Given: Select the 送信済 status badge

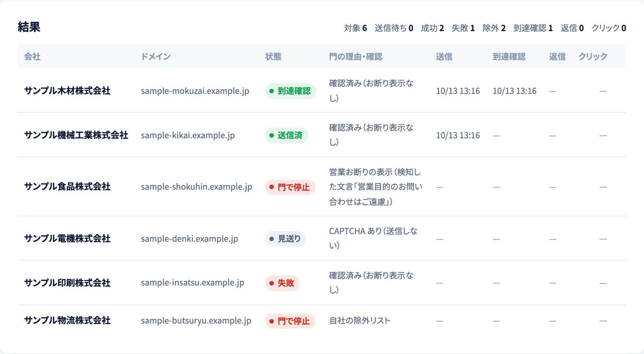Looking at the screenshot, I should click(286, 135).
